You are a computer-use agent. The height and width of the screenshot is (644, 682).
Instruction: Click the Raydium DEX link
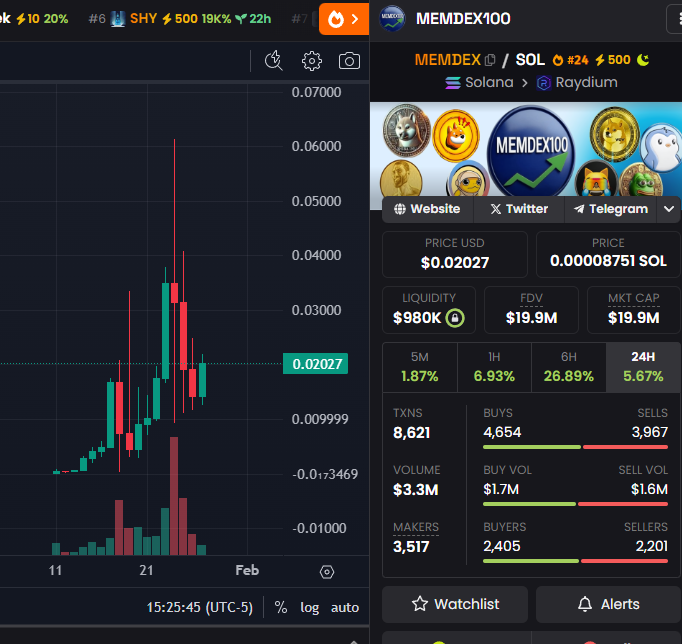point(577,82)
